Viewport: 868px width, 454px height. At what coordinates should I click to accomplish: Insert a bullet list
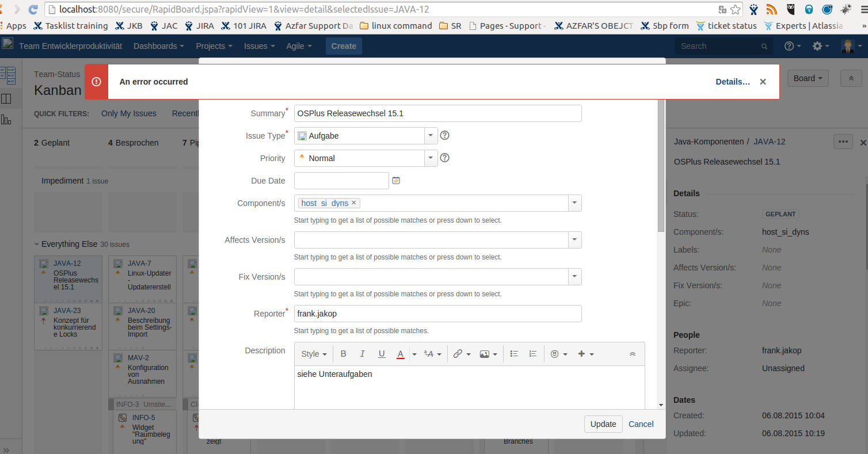click(x=515, y=354)
